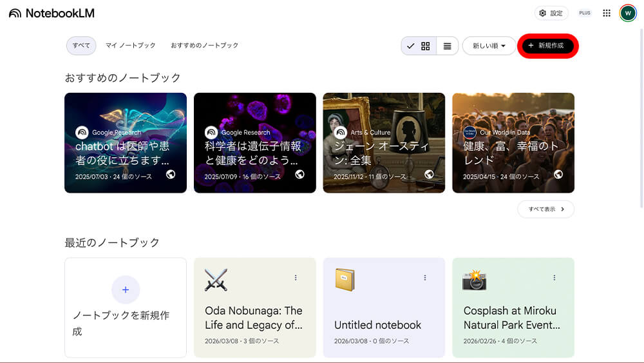Viewport: 644px width, 363px height.
Task: Click the PLUS plan badge
Action: click(x=585, y=13)
